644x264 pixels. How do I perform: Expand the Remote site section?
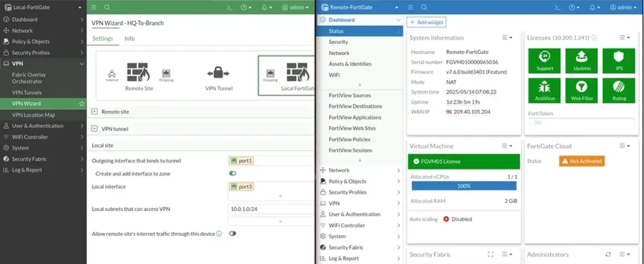95,112
